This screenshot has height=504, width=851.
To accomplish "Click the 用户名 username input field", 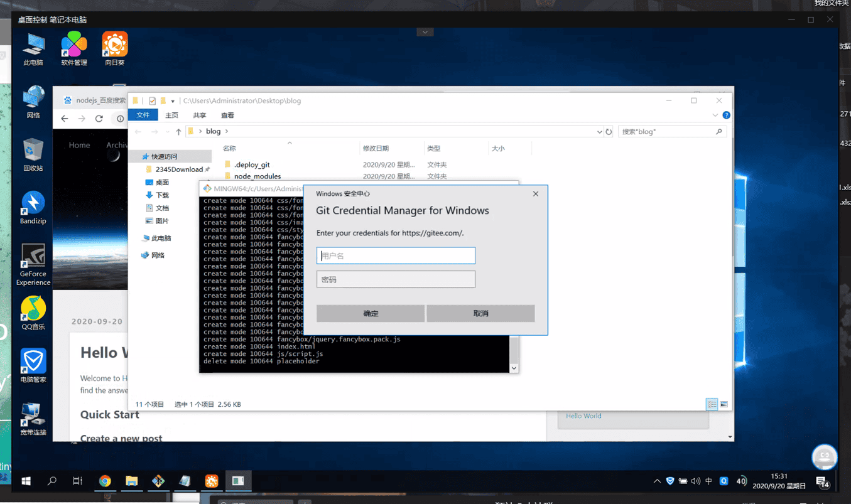I will coord(396,255).
